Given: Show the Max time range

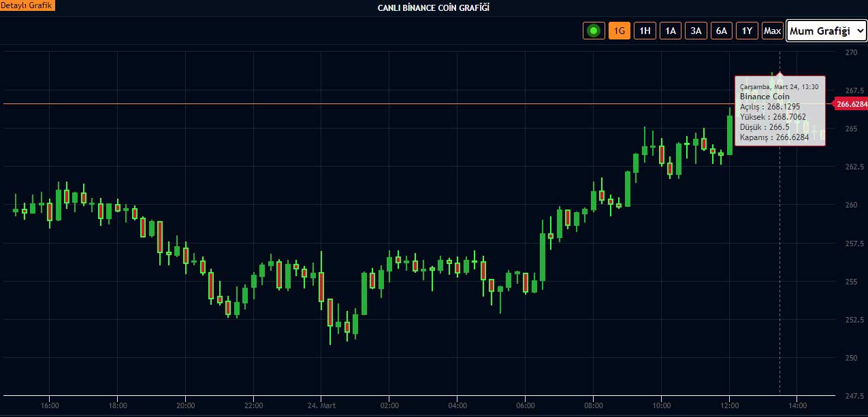Looking at the screenshot, I should [x=772, y=31].
